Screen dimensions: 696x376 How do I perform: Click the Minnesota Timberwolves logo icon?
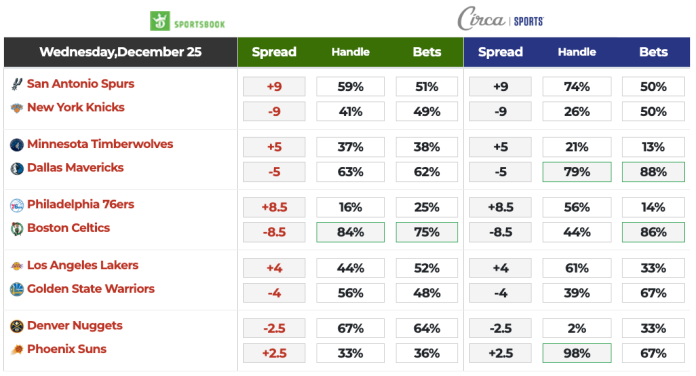pos(16,145)
